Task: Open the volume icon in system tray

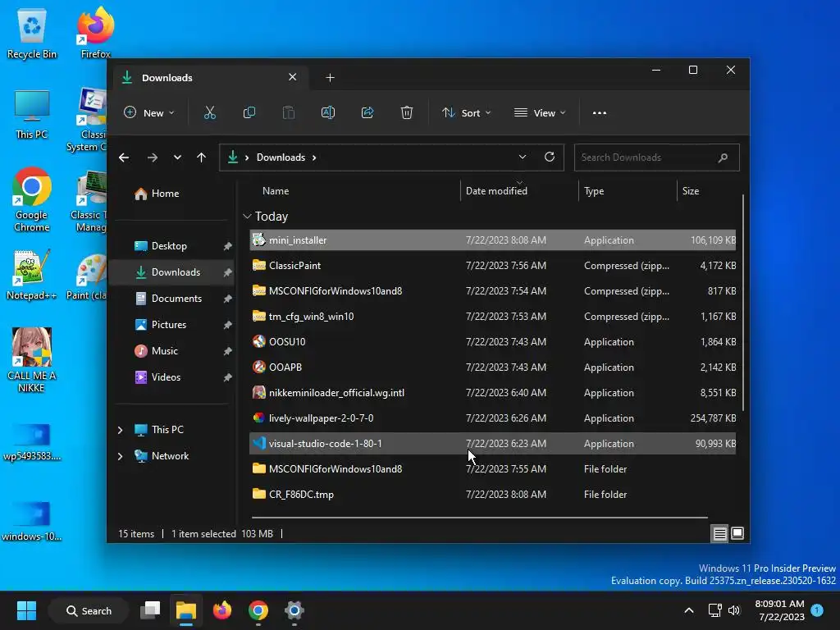Action: click(x=734, y=610)
